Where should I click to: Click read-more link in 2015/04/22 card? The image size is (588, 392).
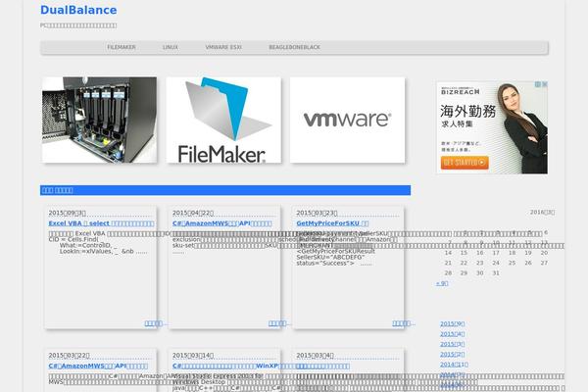click(279, 322)
